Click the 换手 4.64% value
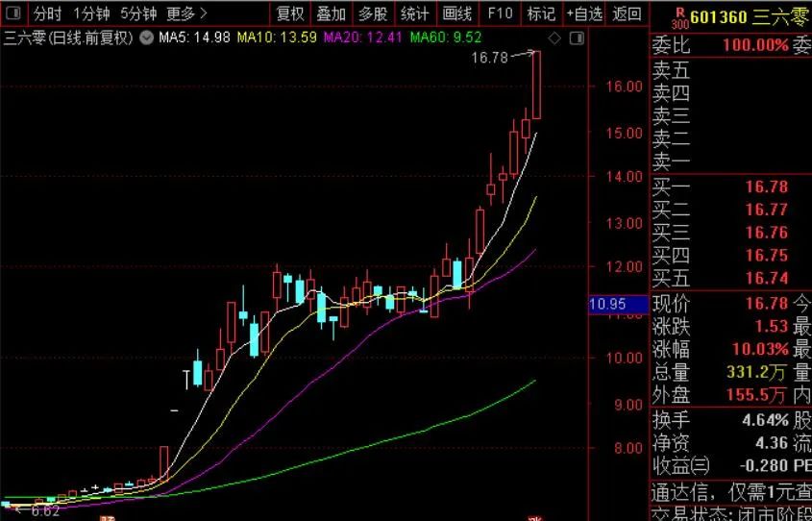Viewport: 812px width, 521px height. point(765,419)
